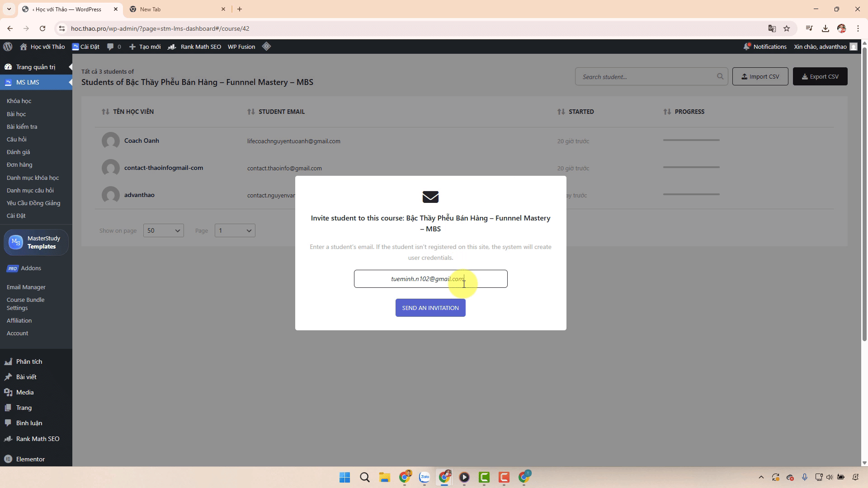
Task: Bookmark this page with star icon
Action: tap(787, 28)
